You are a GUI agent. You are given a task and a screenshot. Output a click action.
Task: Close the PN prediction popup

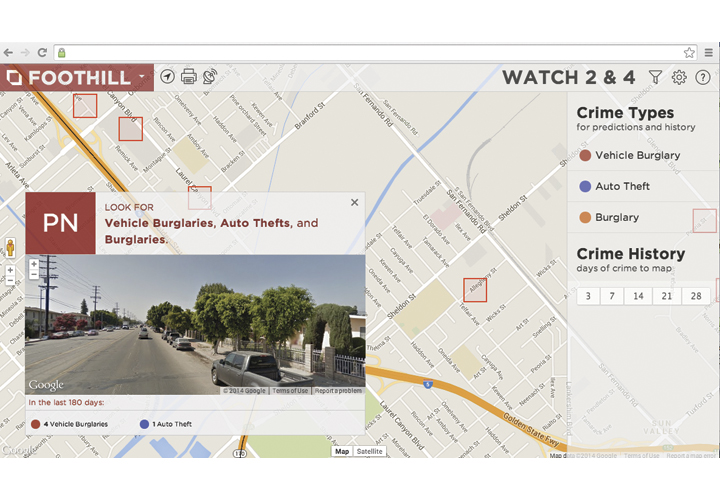tap(354, 203)
